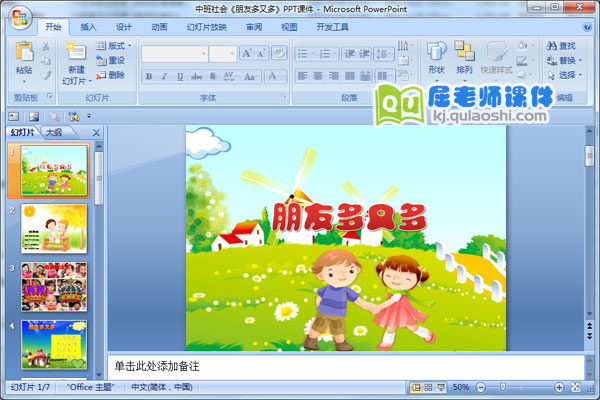Click the zoom in plus button
The width and height of the screenshot is (600, 400).
coord(559,387)
